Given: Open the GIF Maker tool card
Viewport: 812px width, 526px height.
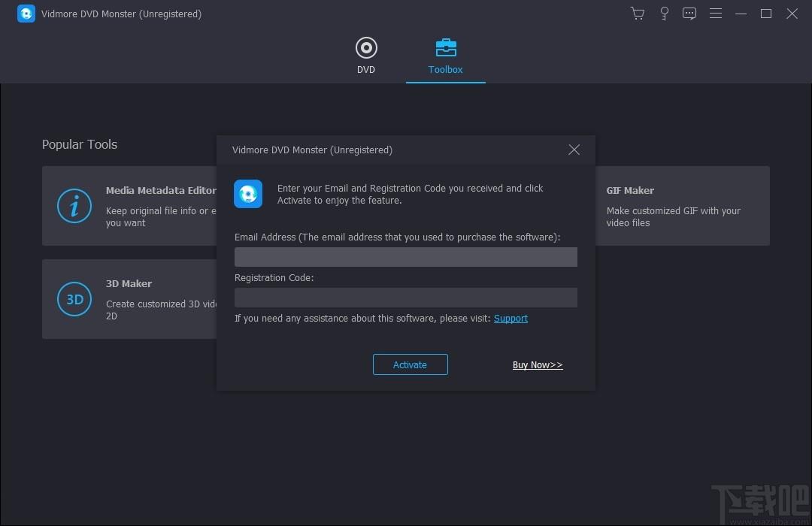Looking at the screenshot, I should click(683, 206).
